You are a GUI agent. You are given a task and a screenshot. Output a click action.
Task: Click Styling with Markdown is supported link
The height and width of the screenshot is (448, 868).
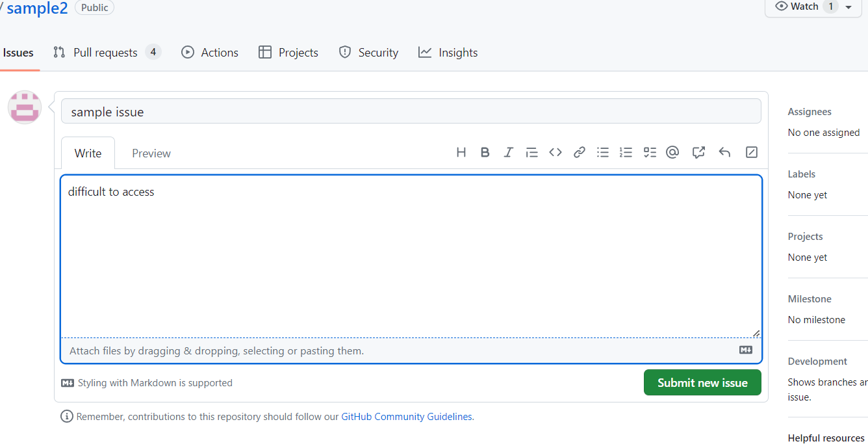(147, 383)
